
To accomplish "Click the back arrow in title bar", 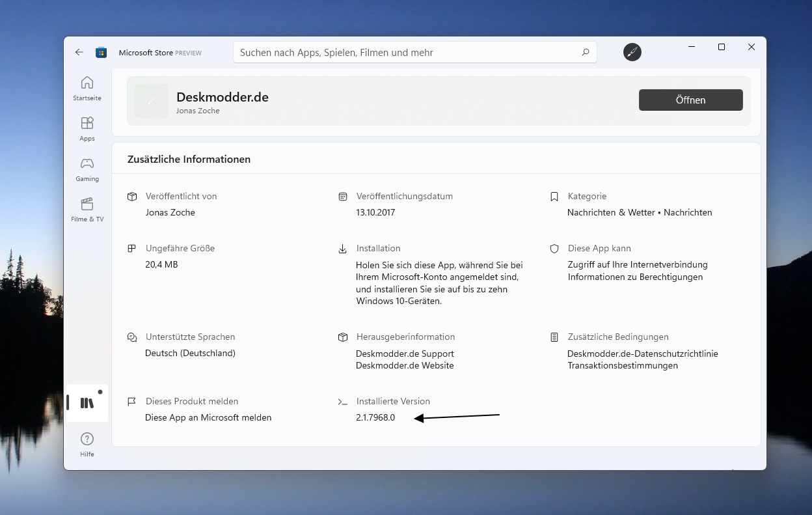I will pos(79,52).
